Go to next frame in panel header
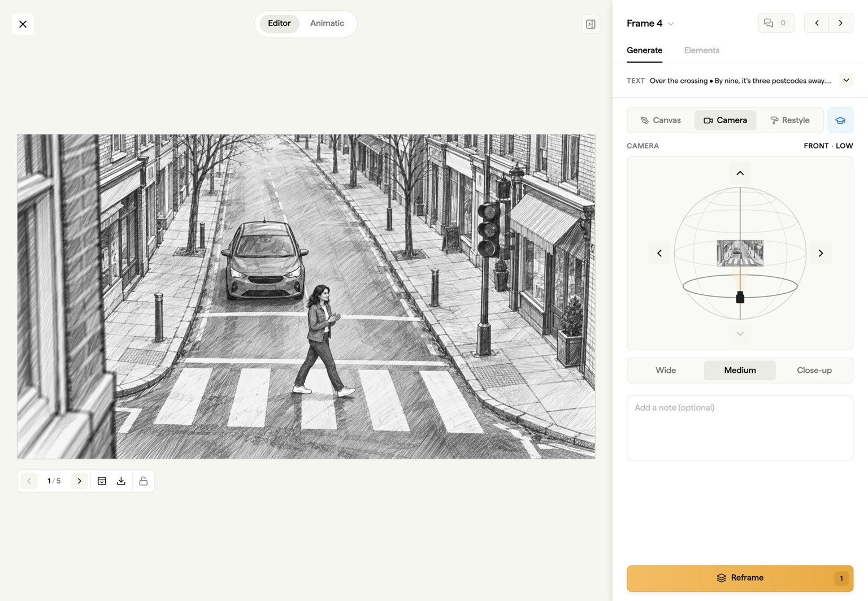The image size is (868, 601). tap(841, 23)
